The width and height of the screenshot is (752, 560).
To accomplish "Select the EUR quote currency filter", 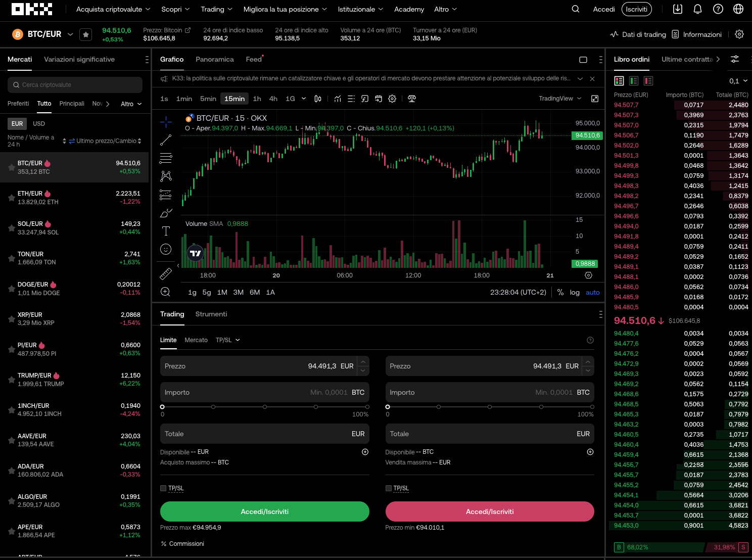I will tap(17, 124).
